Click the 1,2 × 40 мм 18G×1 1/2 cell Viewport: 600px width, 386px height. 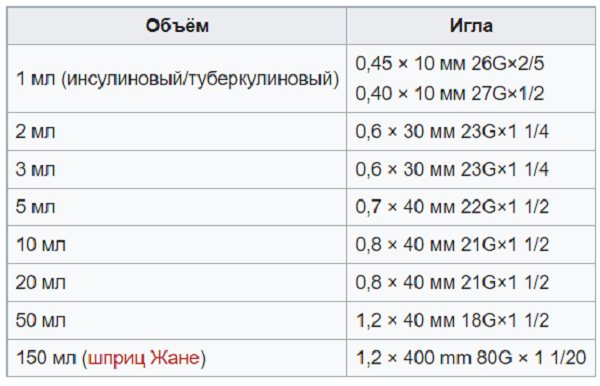coord(471,320)
